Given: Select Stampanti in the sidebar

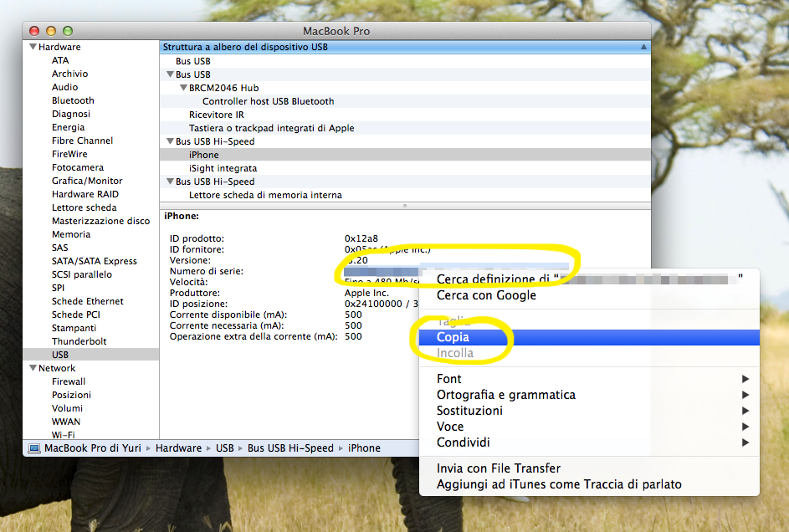Looking at the screenshot, I should tap(74, 328).
